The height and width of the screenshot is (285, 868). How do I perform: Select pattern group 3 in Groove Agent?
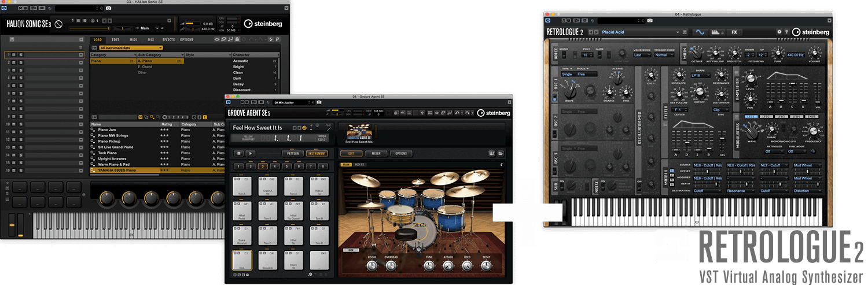[x=263, y=166]
